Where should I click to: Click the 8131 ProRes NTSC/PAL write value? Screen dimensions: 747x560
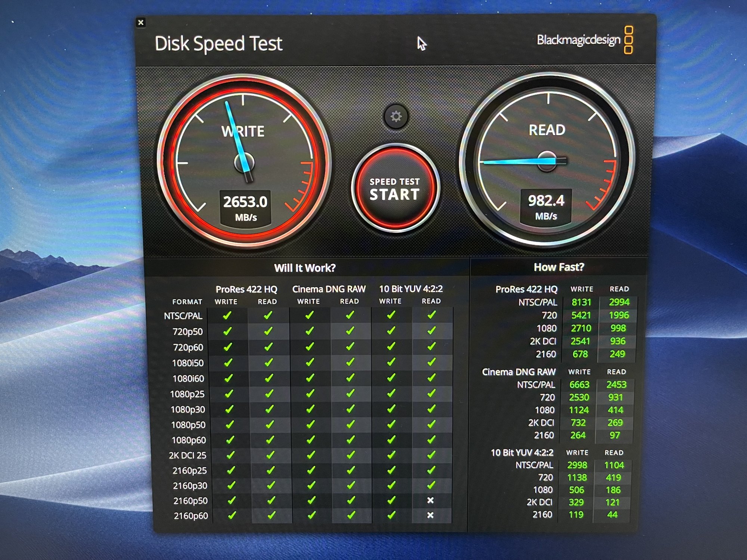pyautogui.click(x=581, y=302)
